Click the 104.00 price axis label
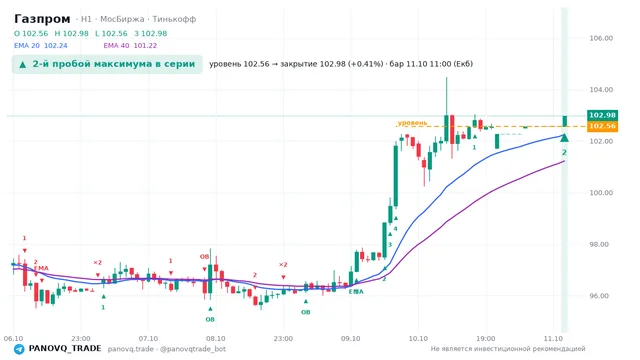The image size is (640, 360). coord(601,89)
